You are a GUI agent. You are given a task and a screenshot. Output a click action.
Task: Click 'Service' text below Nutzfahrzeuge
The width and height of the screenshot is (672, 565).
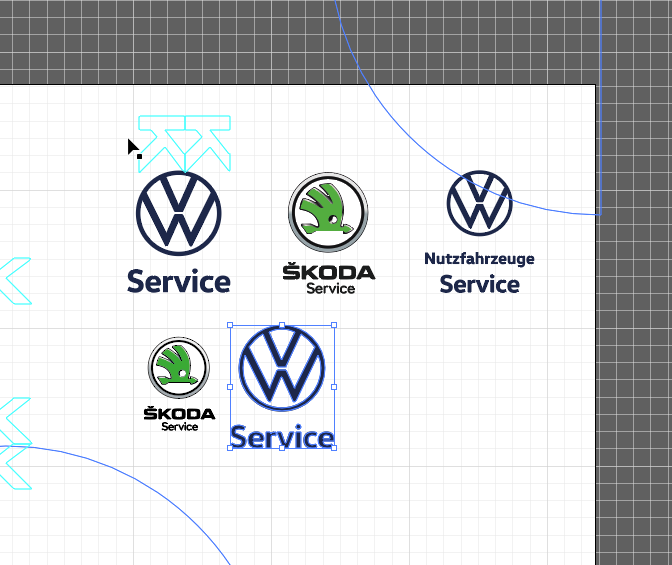point(480,285)
